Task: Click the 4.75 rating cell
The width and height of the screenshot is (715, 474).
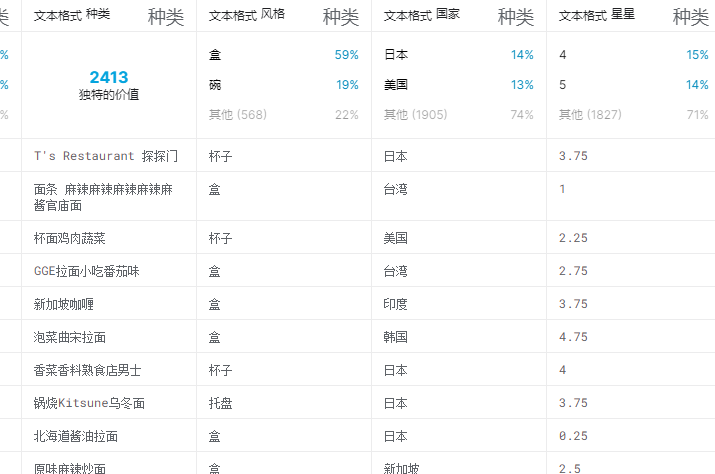Action: coord(573,337)
